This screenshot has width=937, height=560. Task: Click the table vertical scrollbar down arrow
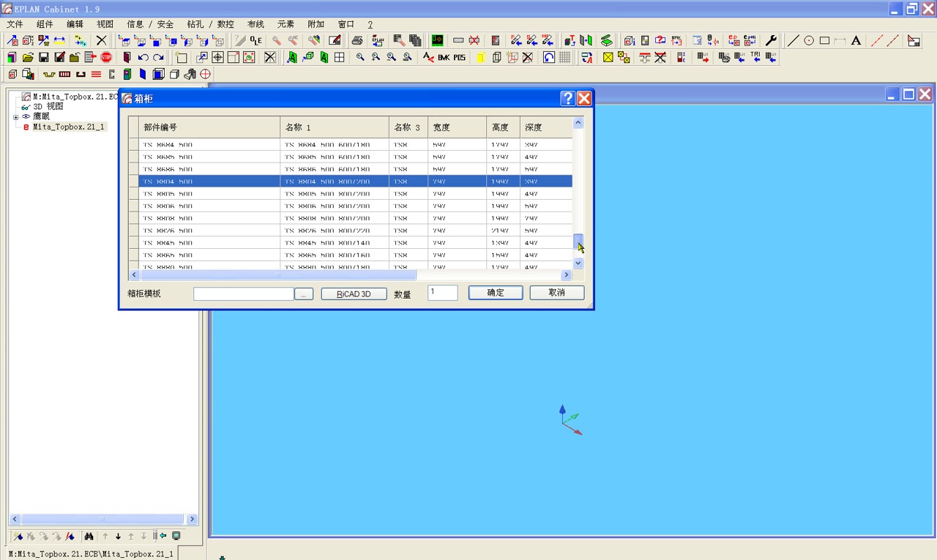(x=578, y=263)
